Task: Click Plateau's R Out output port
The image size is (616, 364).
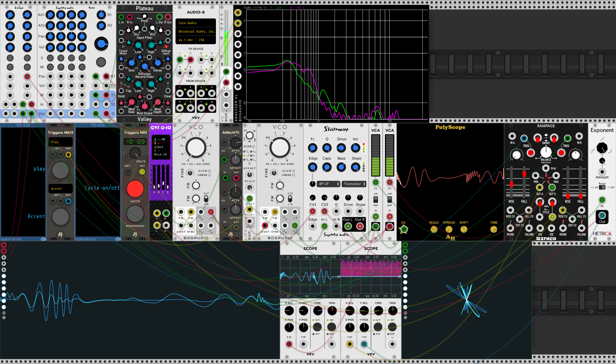Action: (168, 17)
